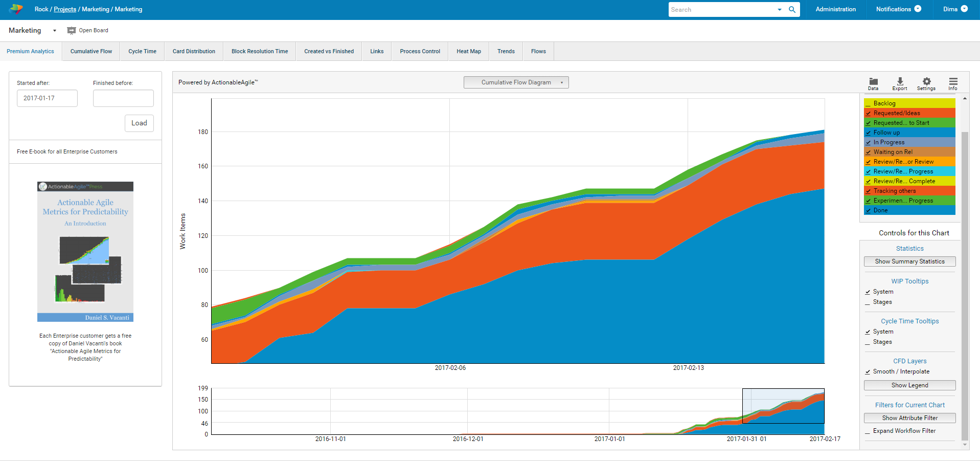
Task: Enable the Backlog workflow stage checkbox
Action: point(868,104)
